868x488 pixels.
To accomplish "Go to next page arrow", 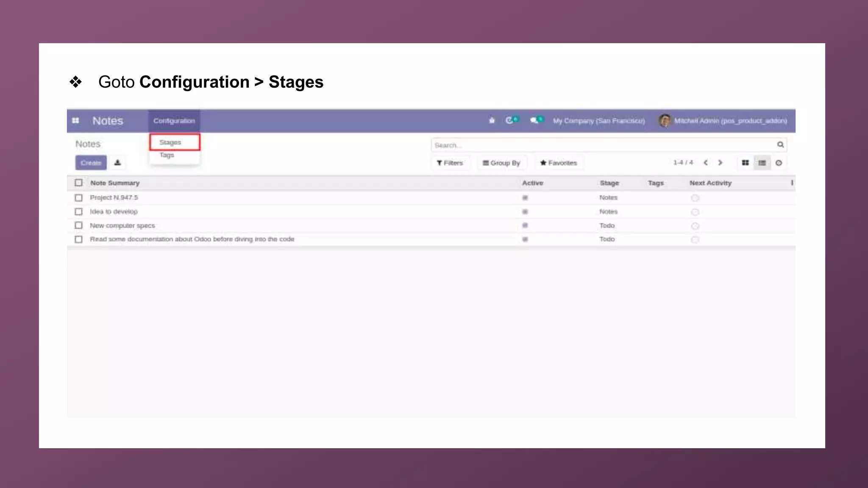I will 720,163.
